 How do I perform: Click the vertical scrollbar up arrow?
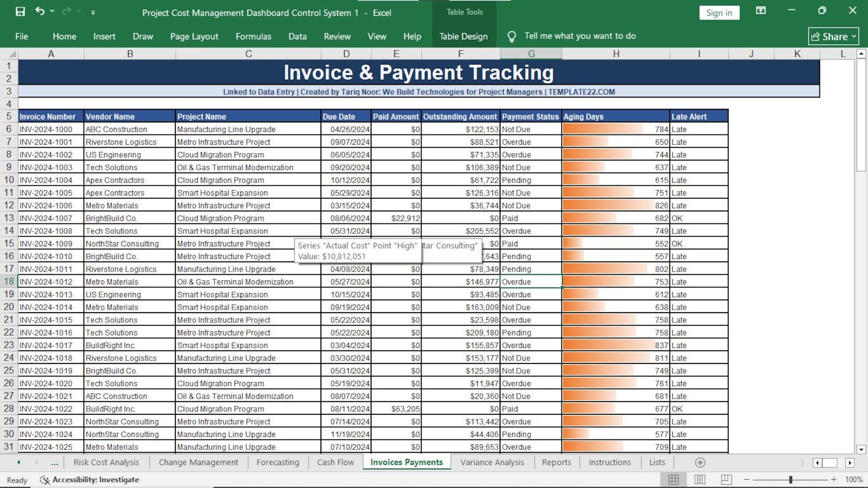click(861, 54)
